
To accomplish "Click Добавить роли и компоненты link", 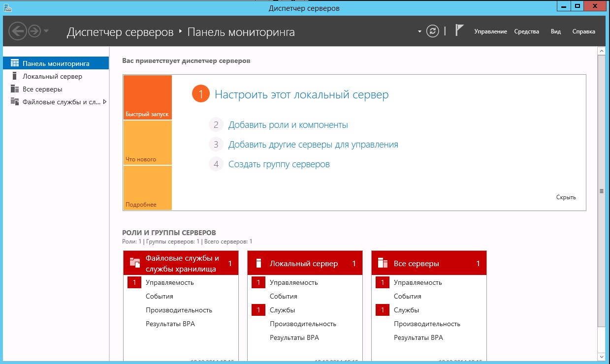I will tap(288, 125).
